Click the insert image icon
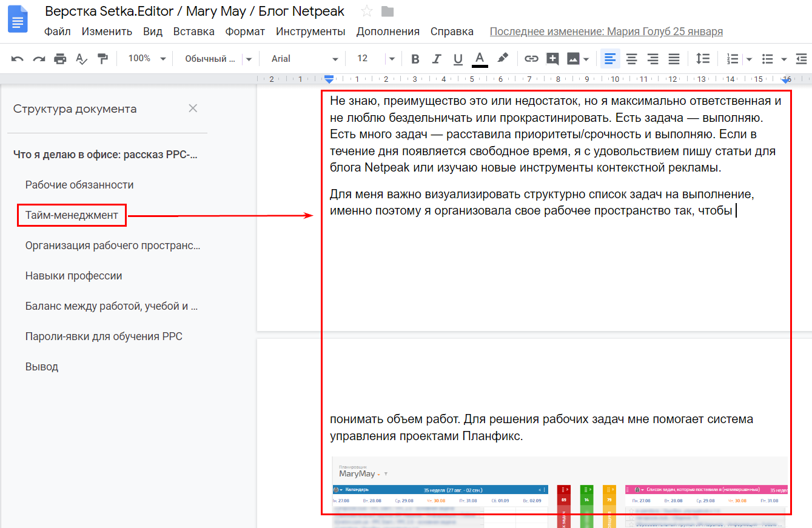This screenshot has height=528, width=812. [573, 59]
